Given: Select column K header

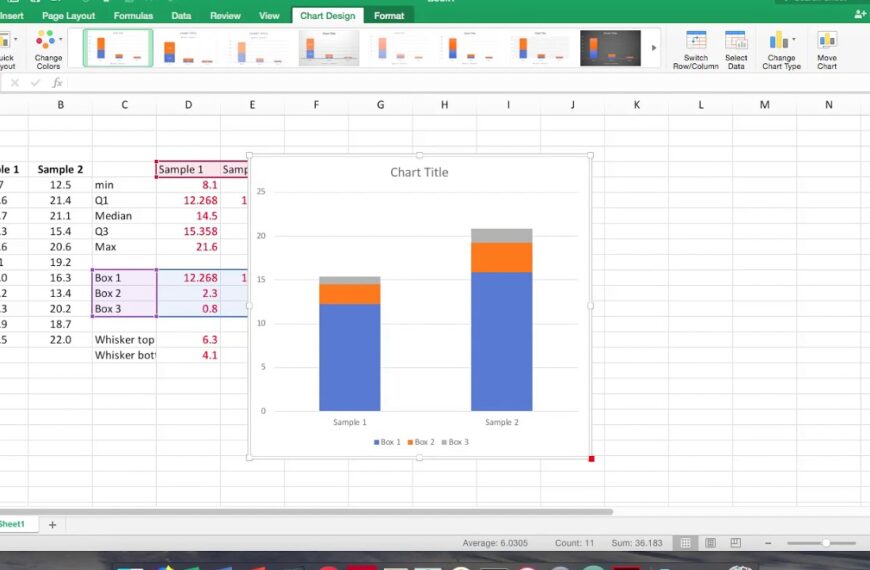Looking at the screenshot, I should [636, 104].
